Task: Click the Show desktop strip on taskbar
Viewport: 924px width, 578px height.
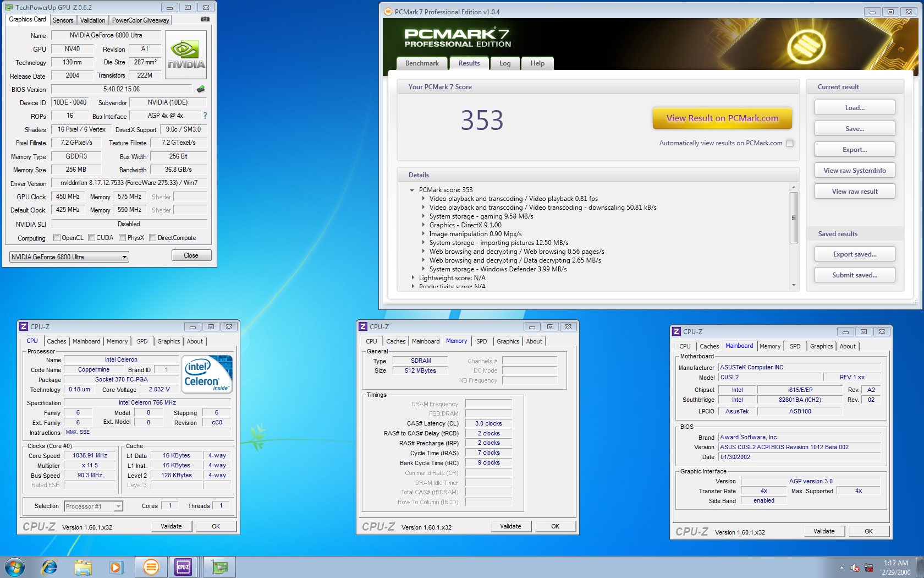Action: point(920,567)
